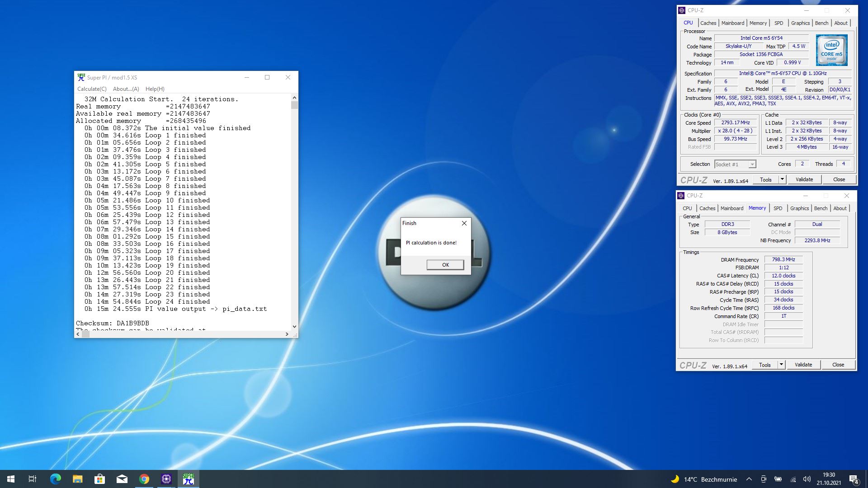Viewport: 868px width, 488px height.
Task: Open File Explorer from taskbar
Action: pyautogui.click(x=77, y=479)
